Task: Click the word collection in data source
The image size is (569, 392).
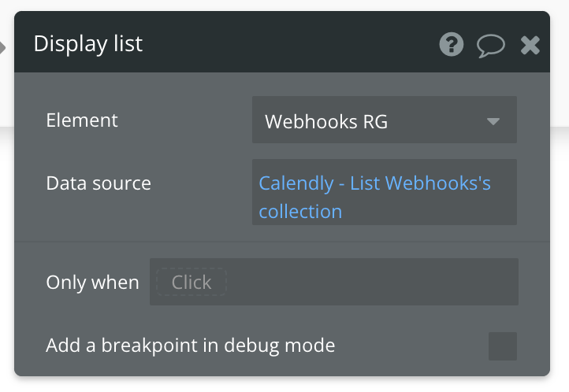Action: 300,212
